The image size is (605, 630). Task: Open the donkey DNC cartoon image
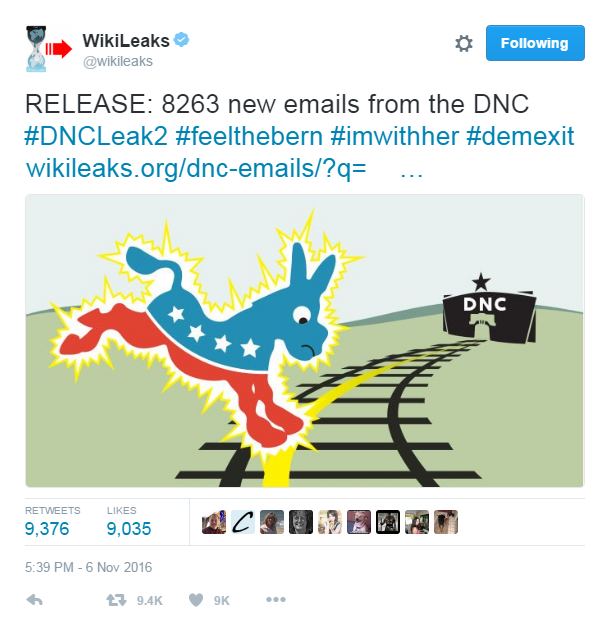click(x=305, y=341)
